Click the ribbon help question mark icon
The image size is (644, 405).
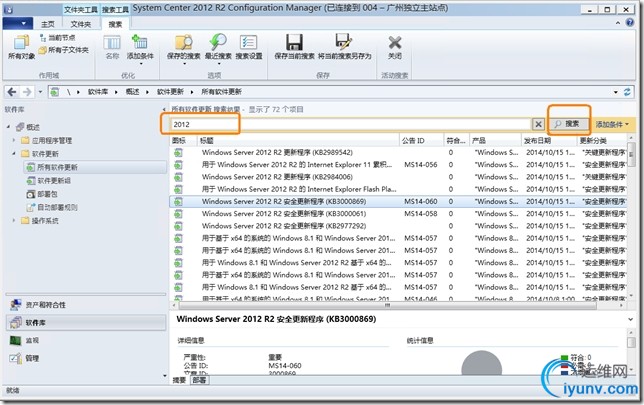point(630,23)
